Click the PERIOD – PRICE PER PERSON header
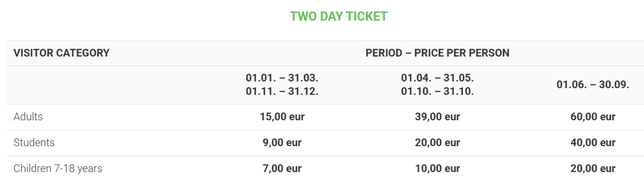Screen dimensions: 644x184 tap(437, 53)
